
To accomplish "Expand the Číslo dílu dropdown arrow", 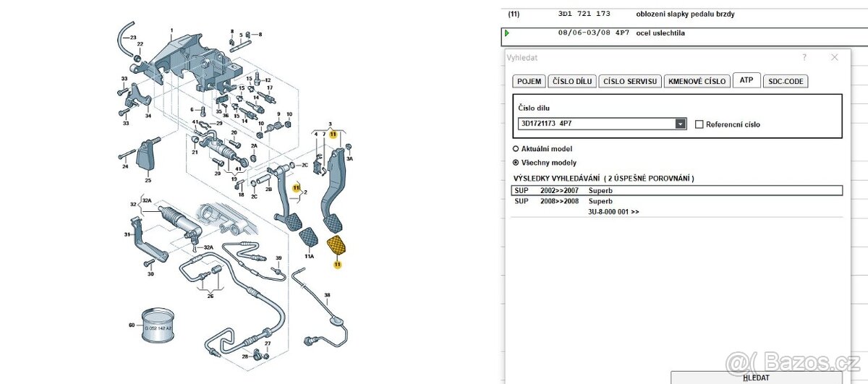I will [680, 124].
